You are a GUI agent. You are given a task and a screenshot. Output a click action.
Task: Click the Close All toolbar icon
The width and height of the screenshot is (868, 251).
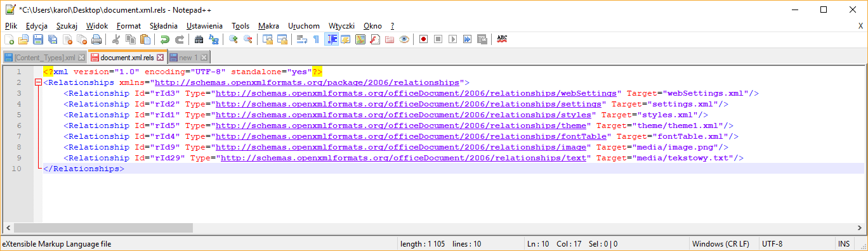pyautogui.click(x=82, y=39)
